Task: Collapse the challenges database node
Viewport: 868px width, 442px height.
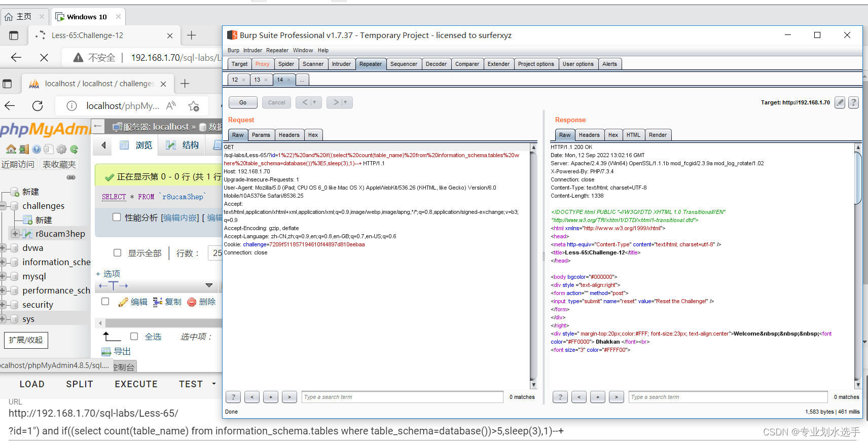Action: pyautogui.click(x=3, y=206)
